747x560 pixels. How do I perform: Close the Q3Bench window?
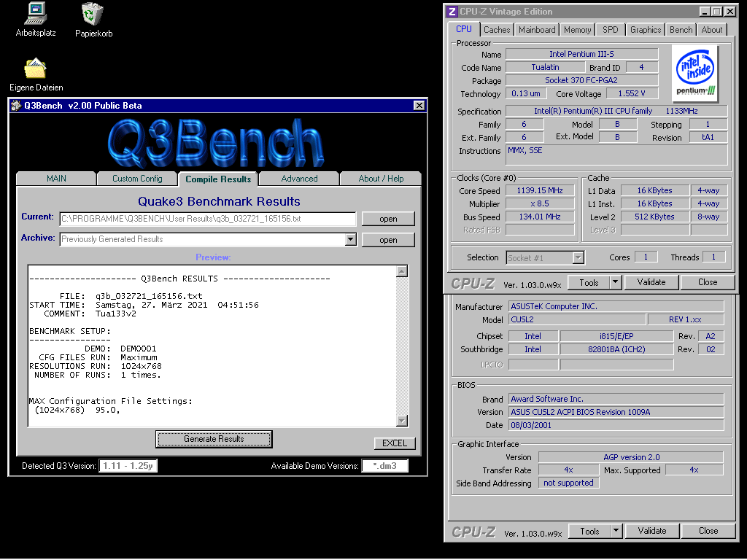click(419, 106)
